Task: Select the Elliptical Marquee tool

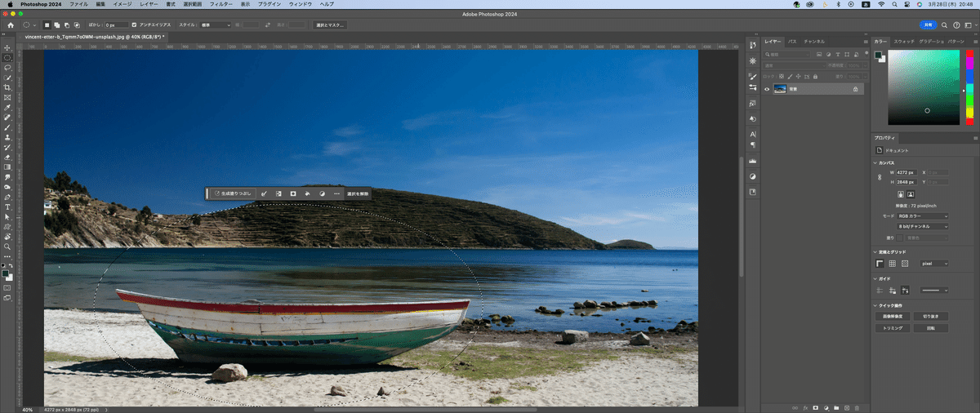Action: point(7,58)
